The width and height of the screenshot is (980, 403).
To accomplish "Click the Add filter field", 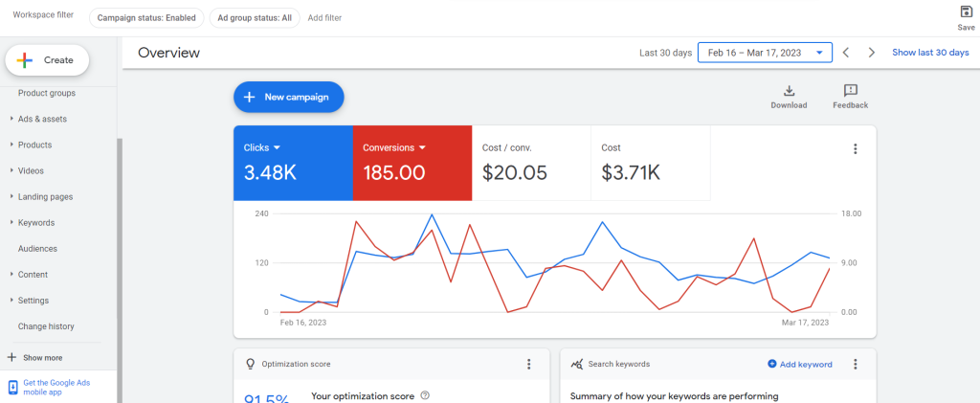I will (x=324, y=17).
